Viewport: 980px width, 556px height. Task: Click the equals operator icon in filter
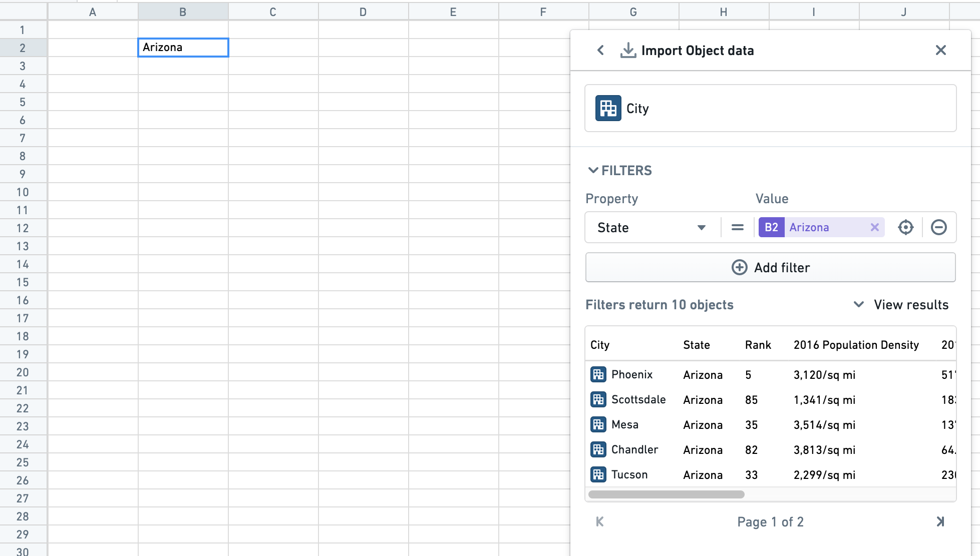(737, 227)
